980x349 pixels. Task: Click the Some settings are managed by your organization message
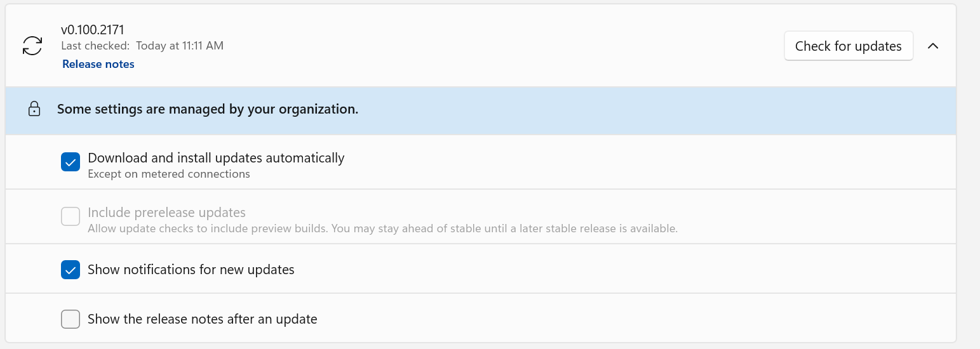208,109
